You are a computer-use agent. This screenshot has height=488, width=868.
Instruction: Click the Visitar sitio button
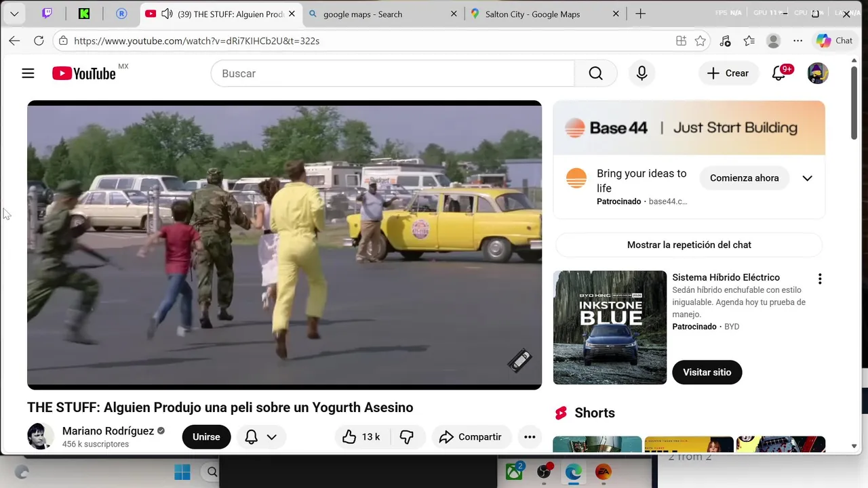[707, 372]
